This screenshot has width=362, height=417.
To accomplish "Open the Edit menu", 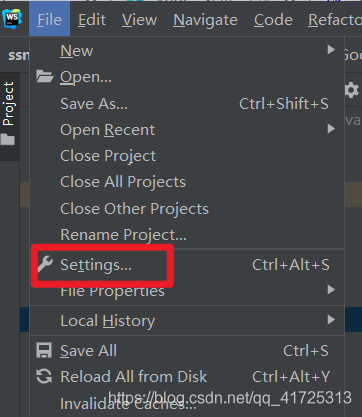I will [x=92, y=20].
